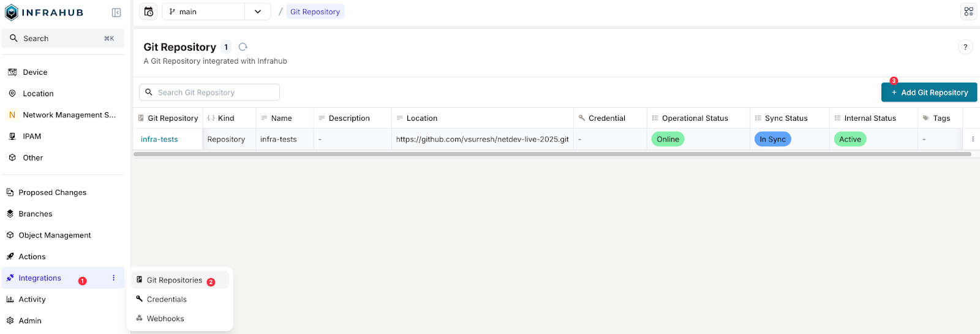The image size is (980, 334).
Task: Choose Git Repositories from the submenu
Action: (180, 280)
